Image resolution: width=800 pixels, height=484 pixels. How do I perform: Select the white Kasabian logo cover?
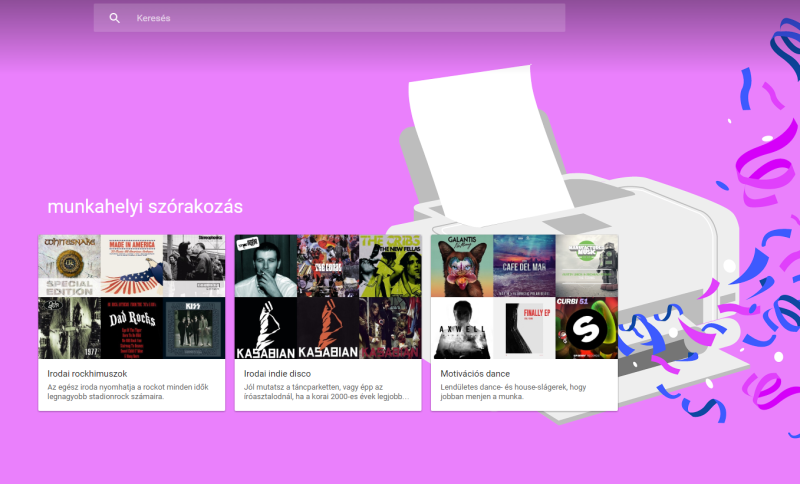coord(266,328)
